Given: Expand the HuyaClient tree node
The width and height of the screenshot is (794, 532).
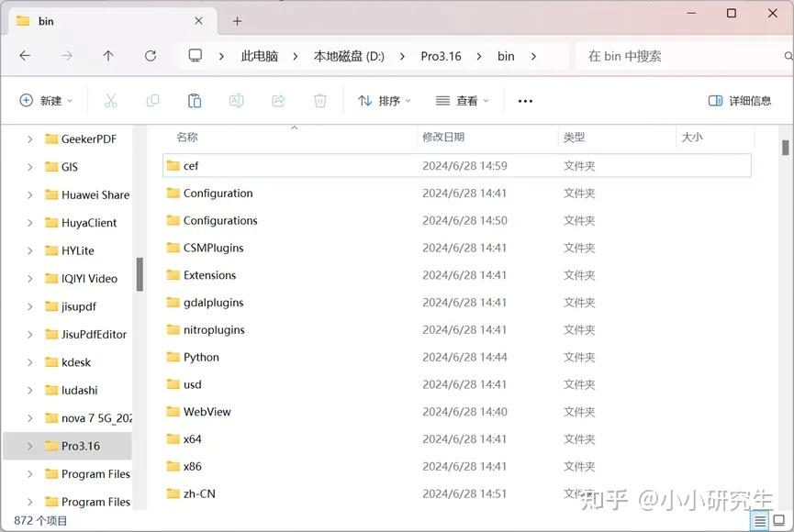Looking at the screenshot, I should [x=30, y=223].
